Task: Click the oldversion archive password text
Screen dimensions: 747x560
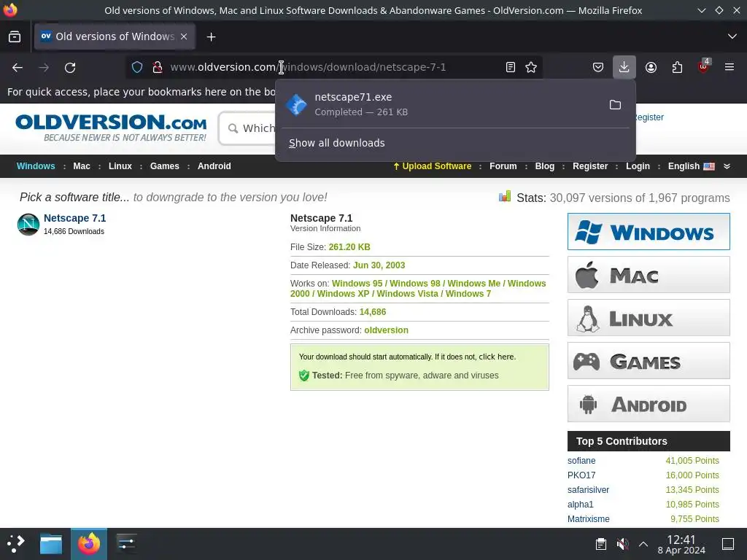Action: (387, 330)
